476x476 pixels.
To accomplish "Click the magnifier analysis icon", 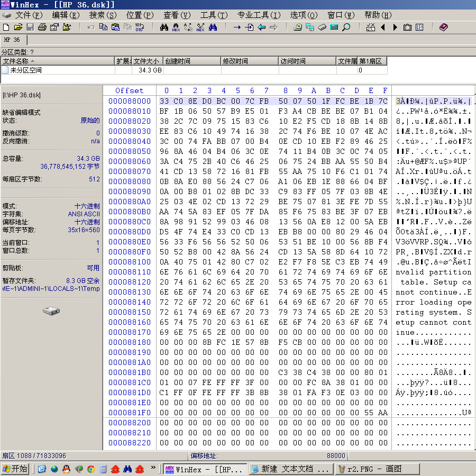I will pos(346,28).
